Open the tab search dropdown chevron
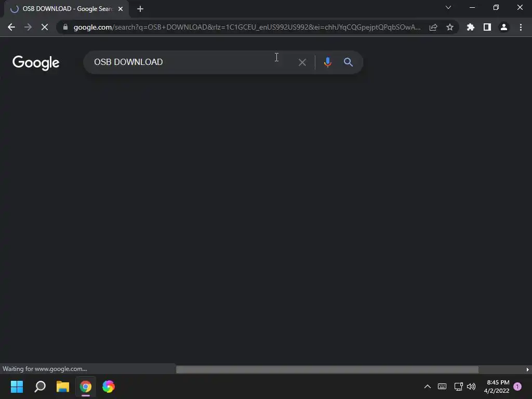The width and height of the screenshot is (532, 399). point(448,7)
